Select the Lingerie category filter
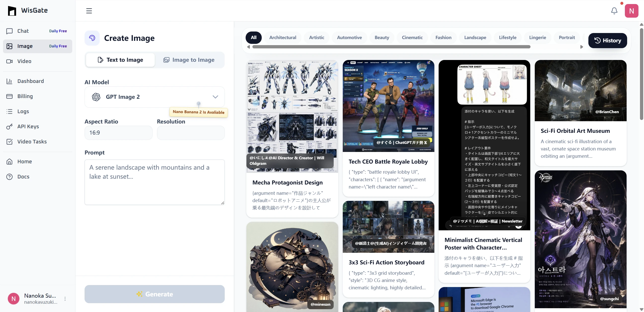 (x=538, y=38)
